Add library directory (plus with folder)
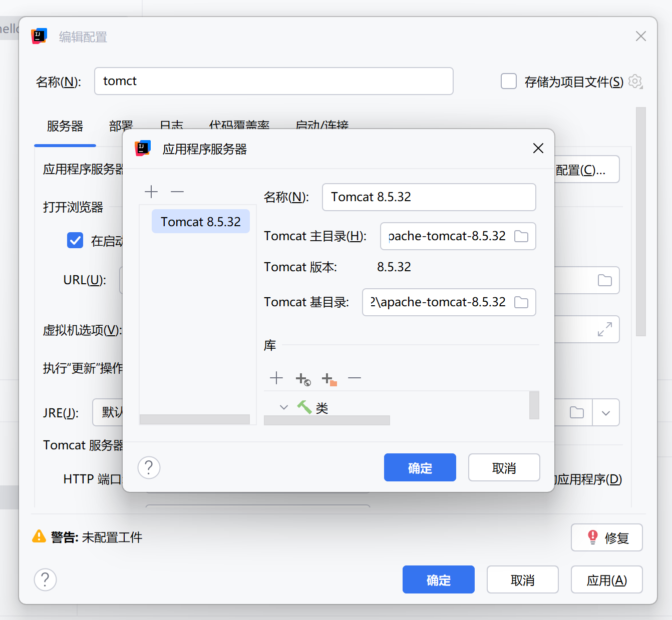The width and height of the screenshot is (672, 620). coord(329,379)
